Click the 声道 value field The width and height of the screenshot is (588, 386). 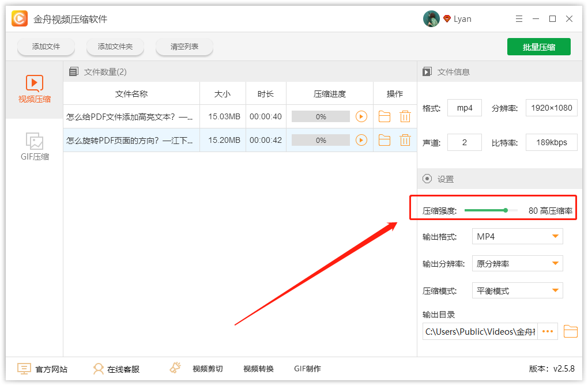point(465,142)
